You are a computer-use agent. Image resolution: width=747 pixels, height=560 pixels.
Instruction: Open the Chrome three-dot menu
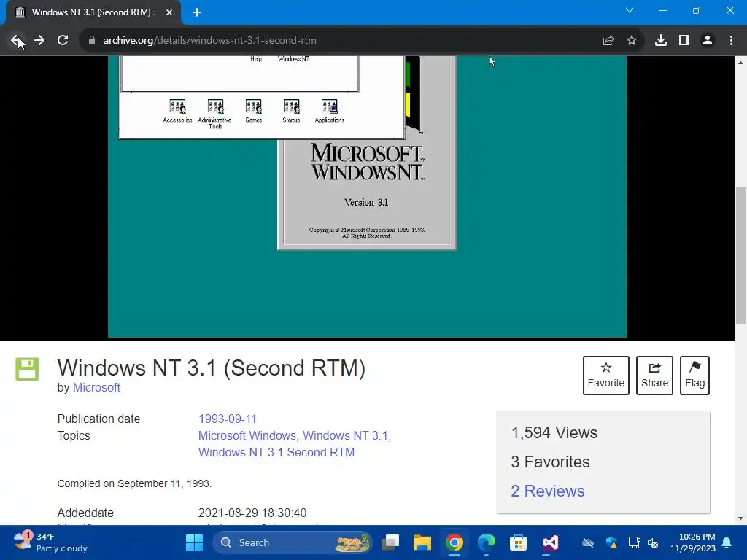731,41
